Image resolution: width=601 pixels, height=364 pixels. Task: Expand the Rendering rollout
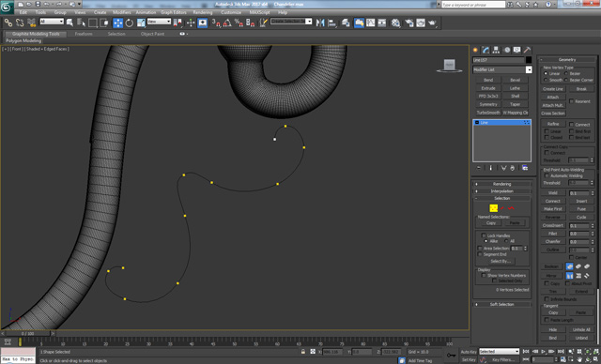(502, 184)
